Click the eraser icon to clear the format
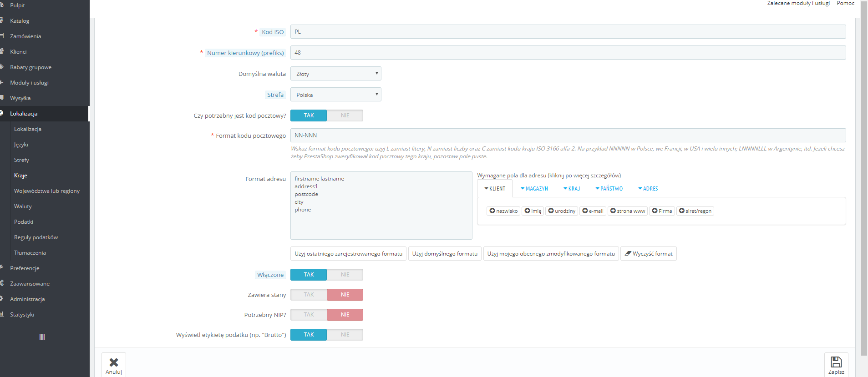This screenshot has width=868, height=377. (628, 253)
